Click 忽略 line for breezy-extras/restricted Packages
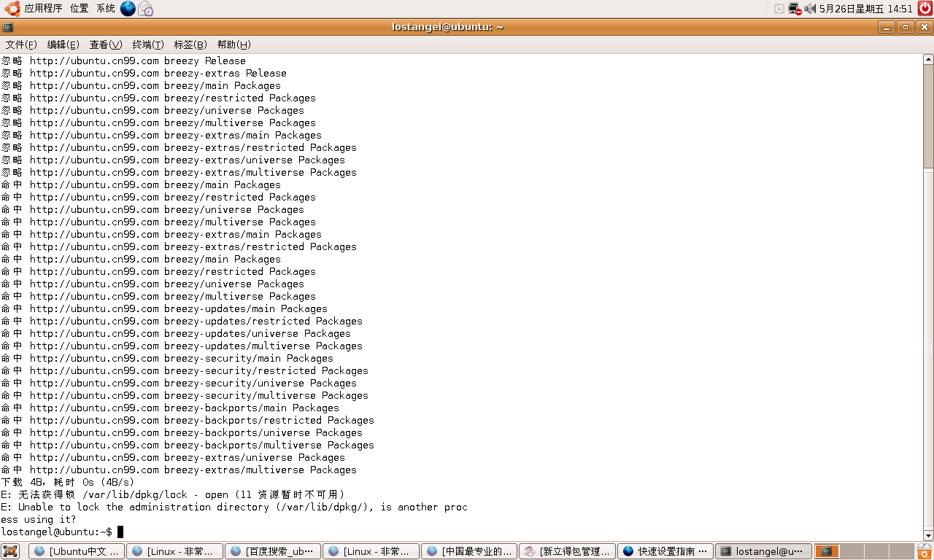Screen dimensions: 934x560 coord(179,147)
